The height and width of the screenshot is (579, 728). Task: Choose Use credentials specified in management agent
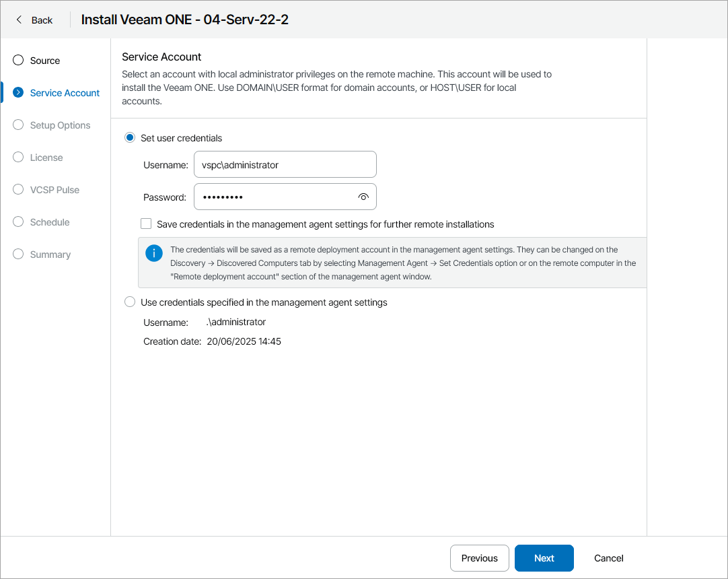click(x=130, y=302)
